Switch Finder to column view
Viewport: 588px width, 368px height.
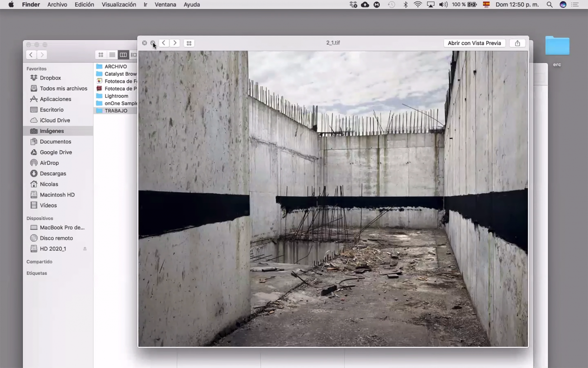pyautogui.click(x=123, y=55)
